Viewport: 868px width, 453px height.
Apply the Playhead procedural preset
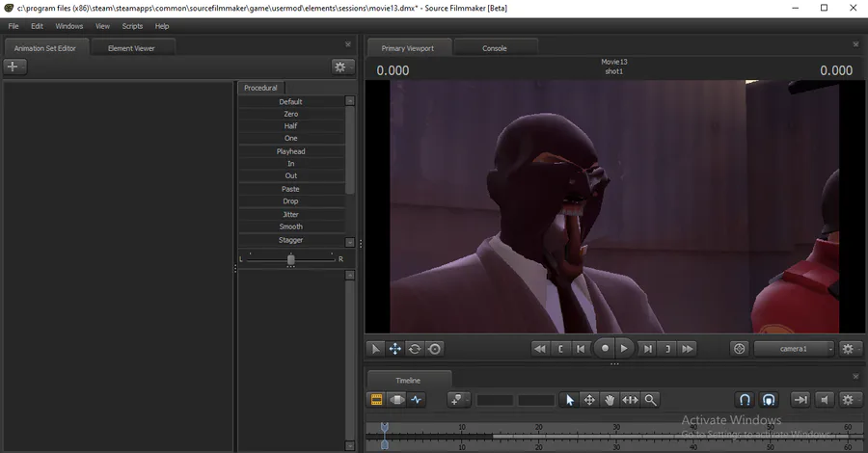pyautogui.click(x=291, y=151)
